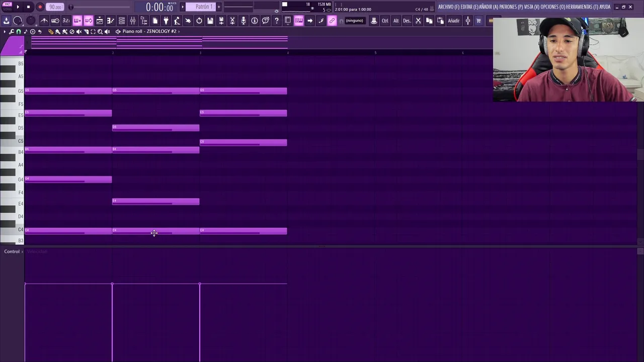Viewport: 644px width, 362px height.
Task: Click the main volume knob
Action: point(17,21)
